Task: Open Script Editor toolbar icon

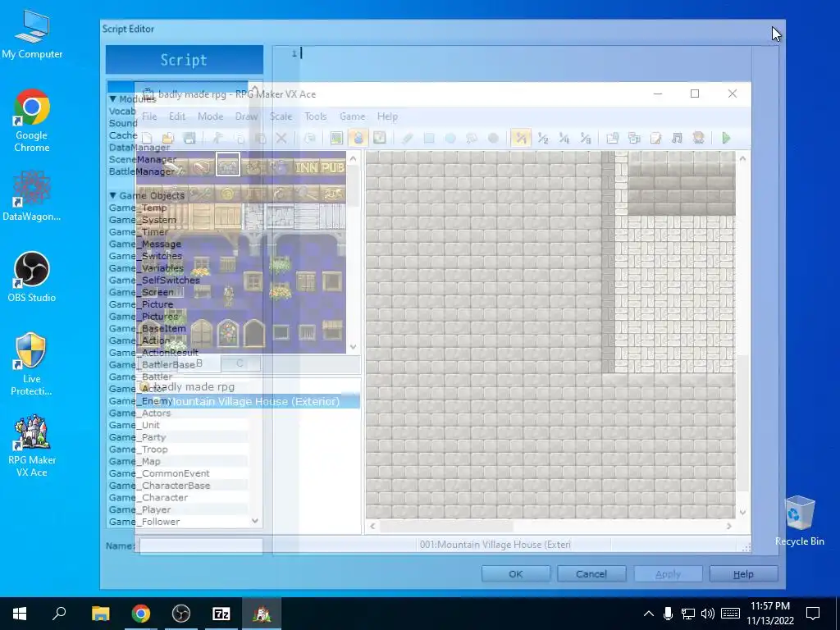Action: (x=655, y=138)
